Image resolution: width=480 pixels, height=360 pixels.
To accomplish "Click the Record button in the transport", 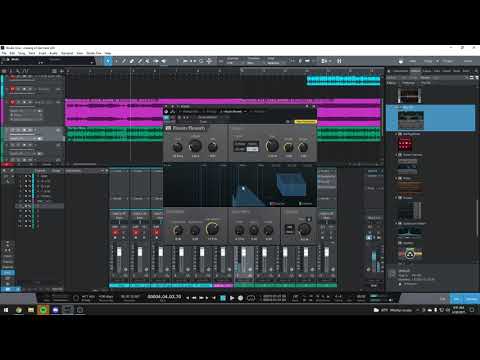I will [x=240, y=298].
